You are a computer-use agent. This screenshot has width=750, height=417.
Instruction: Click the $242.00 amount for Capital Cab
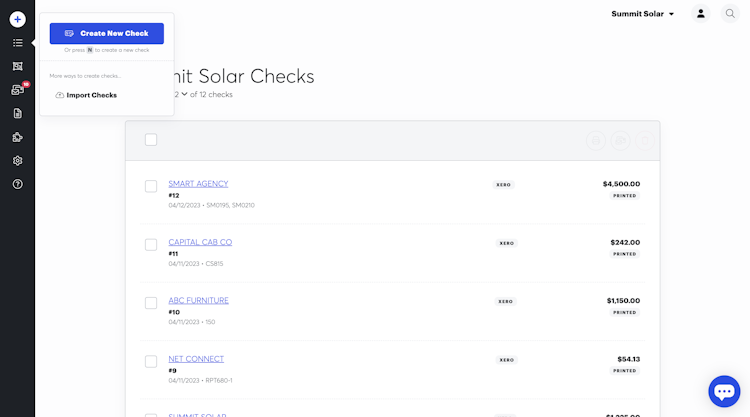(x=625, y=242)
